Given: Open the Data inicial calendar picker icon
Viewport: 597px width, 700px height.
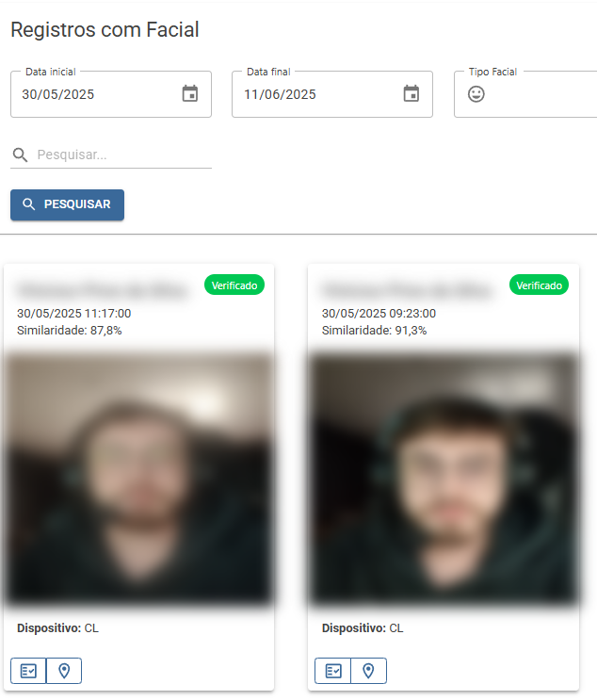Looking at the screenshot, I should click(x=190, y=94).
